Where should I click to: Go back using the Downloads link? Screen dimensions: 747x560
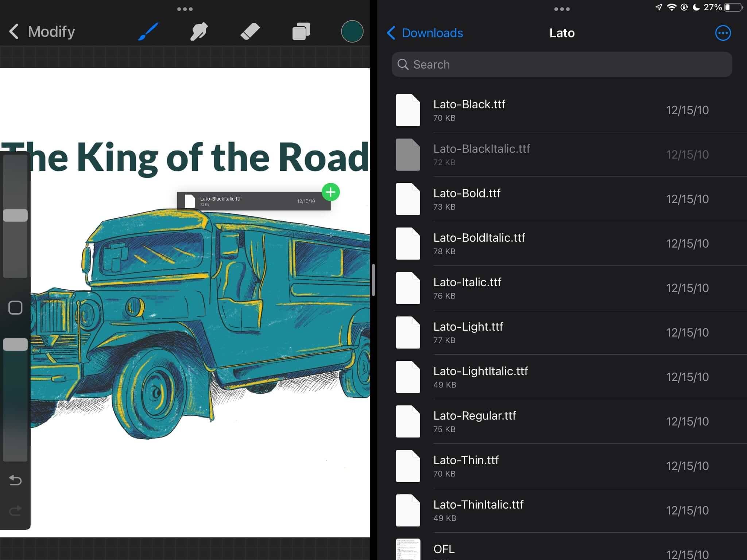425,33
